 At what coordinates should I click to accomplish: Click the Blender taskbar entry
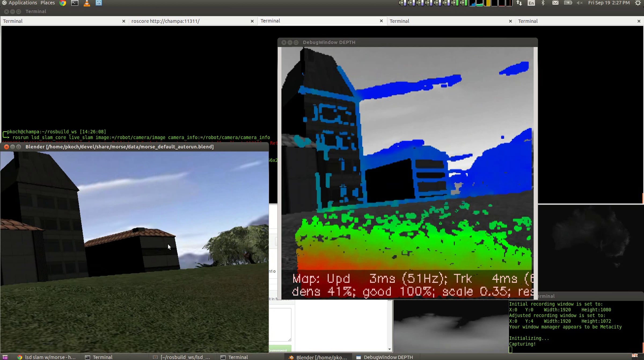coord(318,357)
